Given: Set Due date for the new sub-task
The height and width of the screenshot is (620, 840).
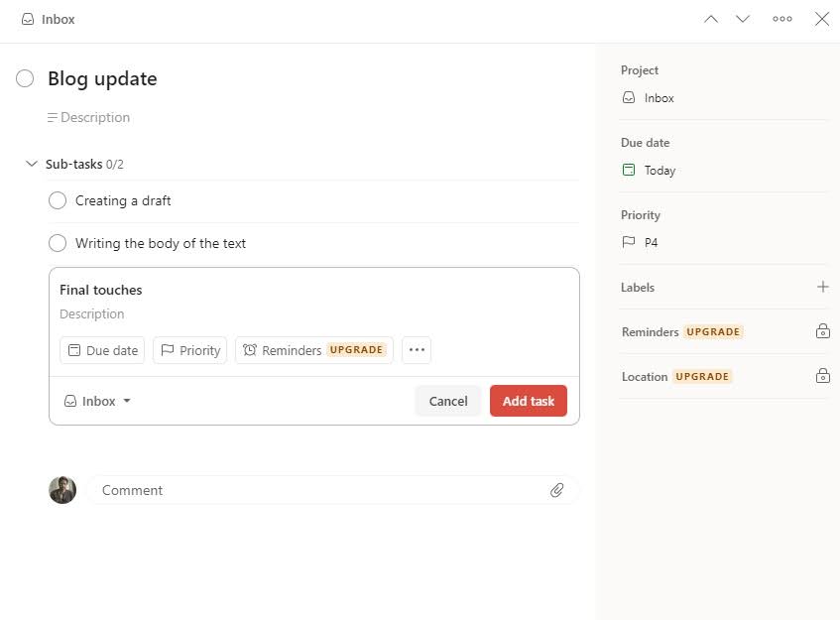Looking at the screenshot, I should click(x=102, y=350).
